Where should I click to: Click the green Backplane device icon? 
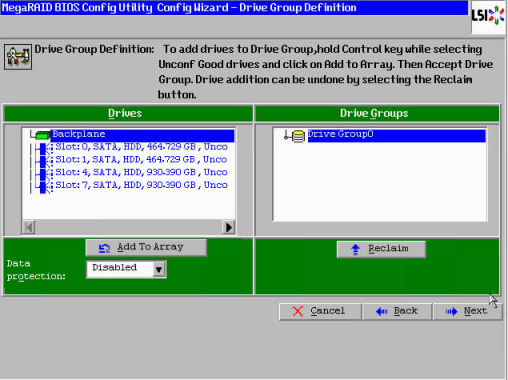(x=43, y=135)
